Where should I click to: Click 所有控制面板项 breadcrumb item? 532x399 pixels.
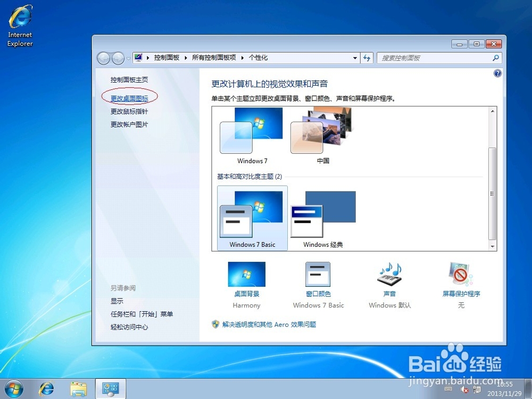click(214, 57)
